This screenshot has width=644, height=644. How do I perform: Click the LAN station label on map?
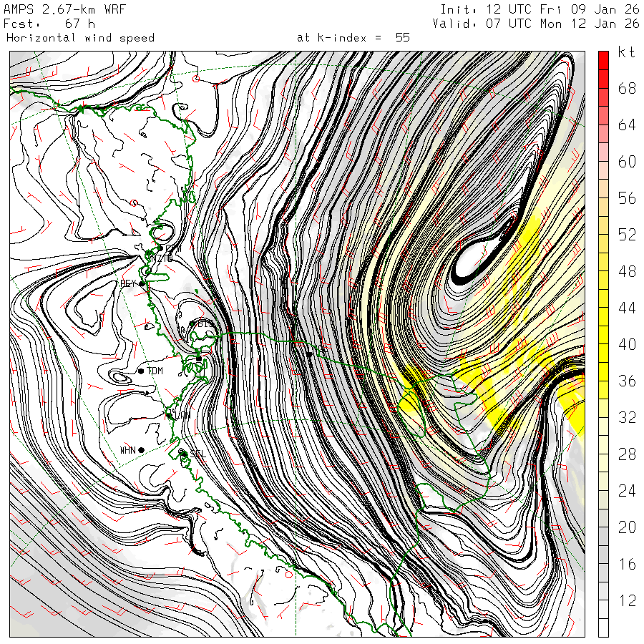[x=182, y=415]
